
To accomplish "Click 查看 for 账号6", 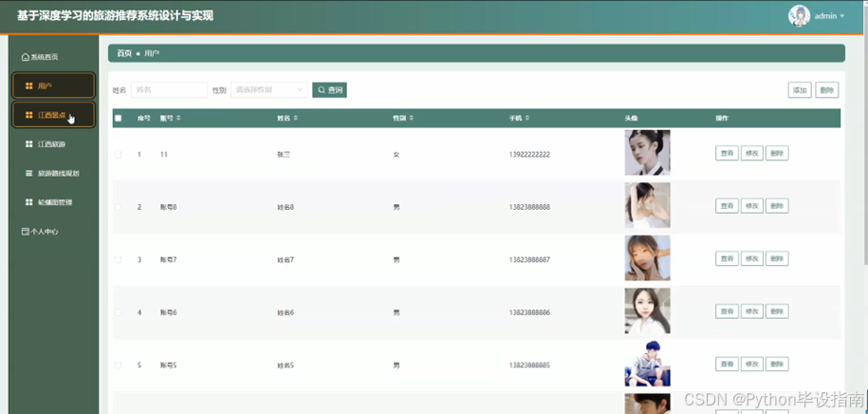I will (727, 310).
